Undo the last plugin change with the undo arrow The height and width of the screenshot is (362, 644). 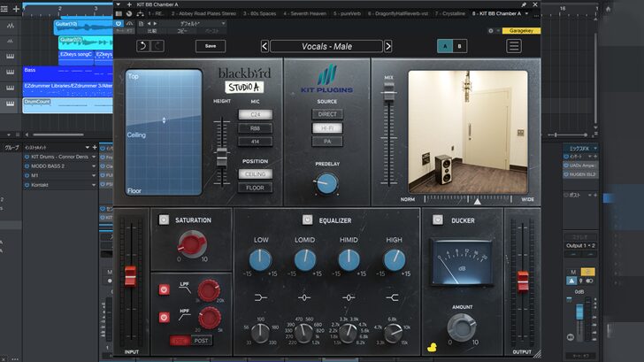point(143,46)
